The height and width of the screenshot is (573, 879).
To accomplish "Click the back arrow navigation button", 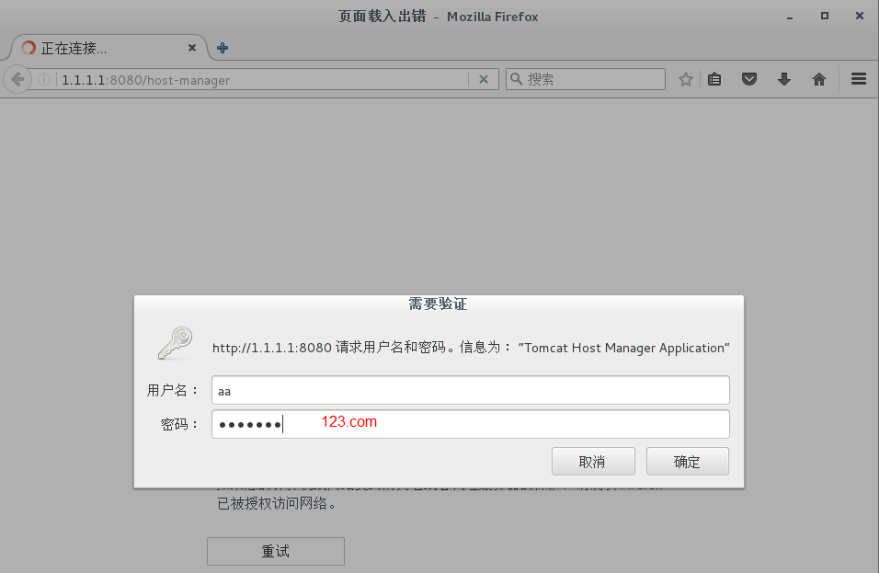I will (17, 79).
